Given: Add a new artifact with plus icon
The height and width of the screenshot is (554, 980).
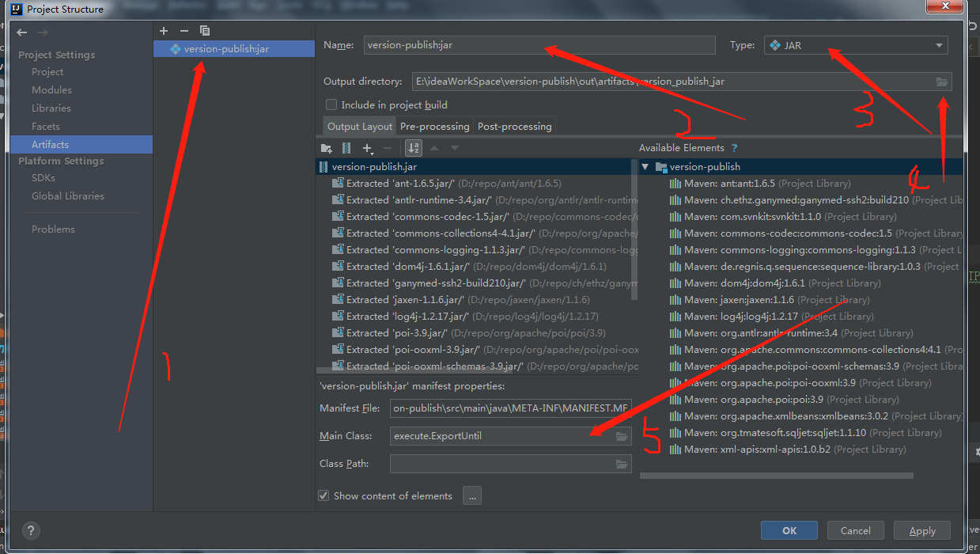Looking at the screenshot, I should coord(164,30).
